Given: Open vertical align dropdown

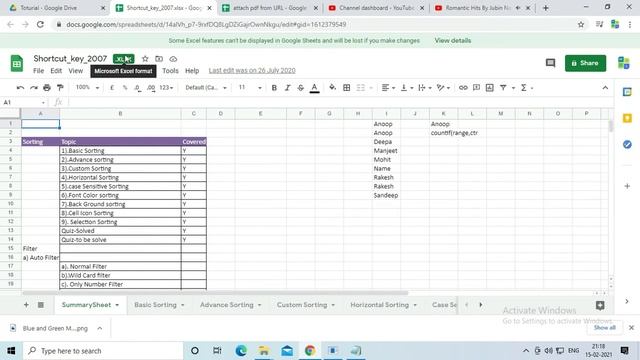Looking at the screenshot, I should point(407,88).
